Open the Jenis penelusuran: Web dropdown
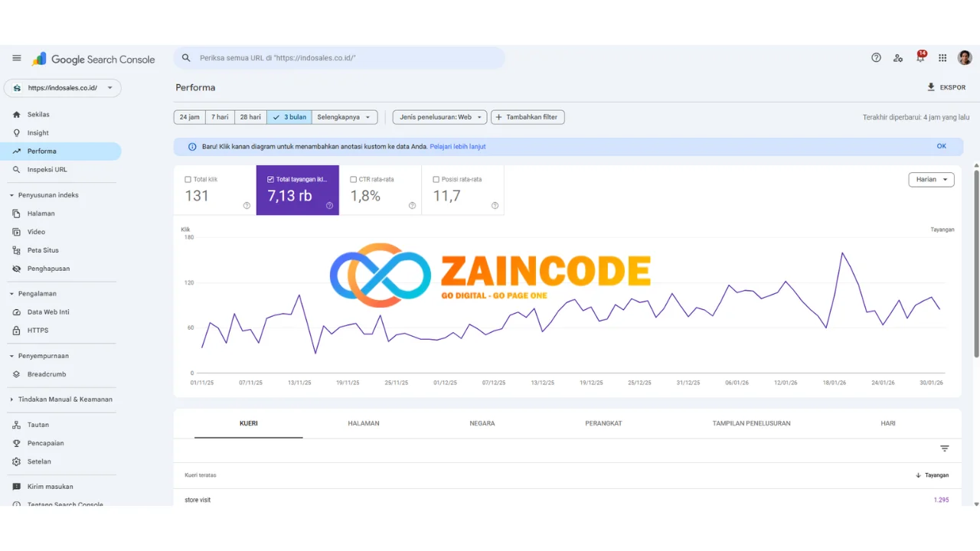 coord(439,117)
